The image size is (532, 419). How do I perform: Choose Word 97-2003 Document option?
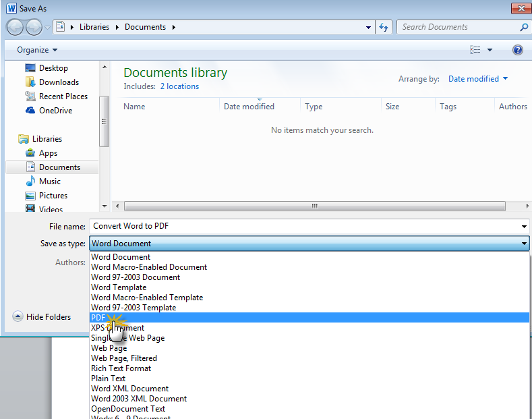309,277
